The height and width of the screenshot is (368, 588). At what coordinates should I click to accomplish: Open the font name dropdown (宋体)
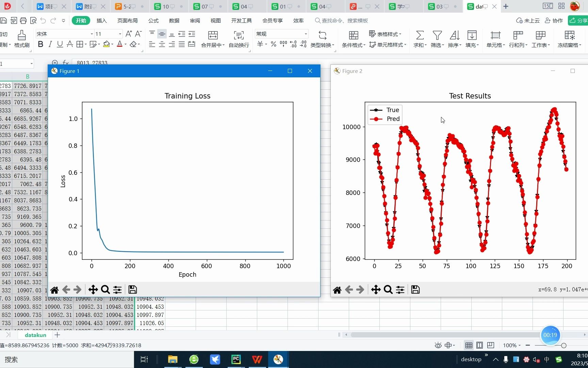pyautogui.click(x=92, y=34)
